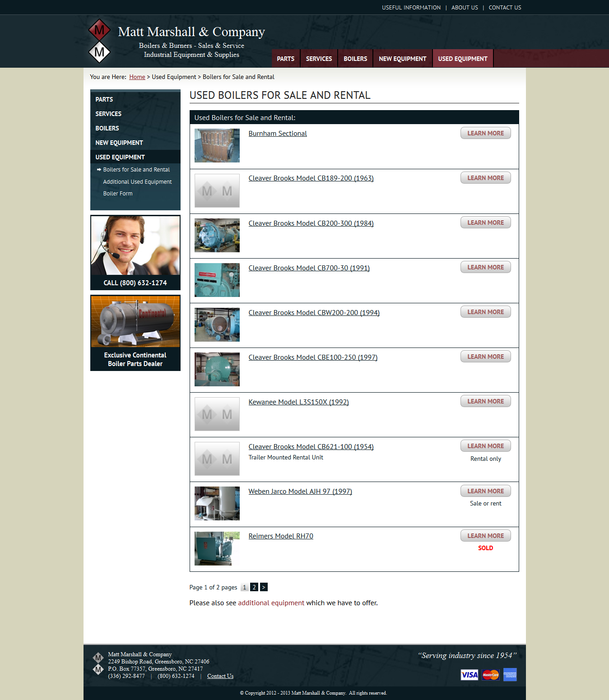Open Cleaver Brooks Model CB189-200 (1963) link
The height and width of the screenshot is (700, 609).
tap(311, 178)
